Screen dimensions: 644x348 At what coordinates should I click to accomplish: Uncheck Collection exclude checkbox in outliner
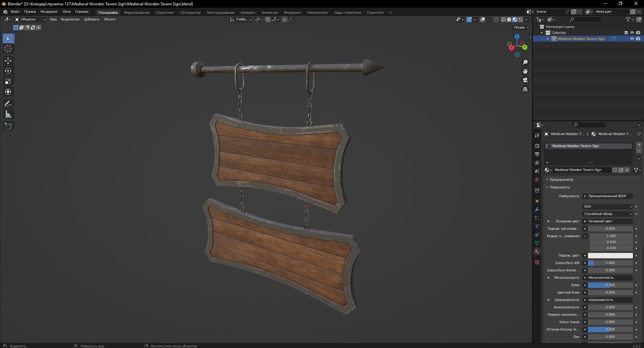tap(626, 33)
